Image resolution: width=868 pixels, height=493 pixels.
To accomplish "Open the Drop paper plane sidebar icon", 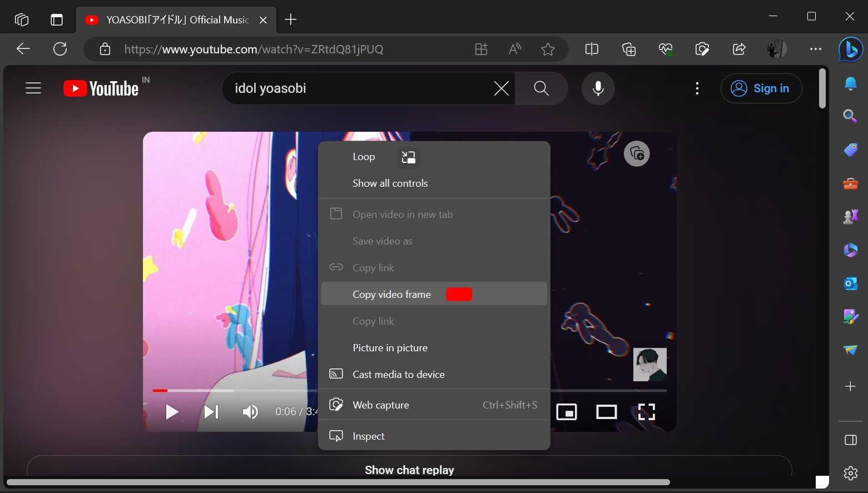I will [850, 350].
